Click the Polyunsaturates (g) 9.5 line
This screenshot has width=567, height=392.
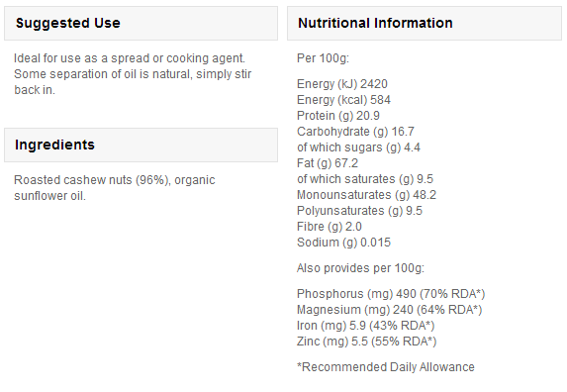click(359, 211)
